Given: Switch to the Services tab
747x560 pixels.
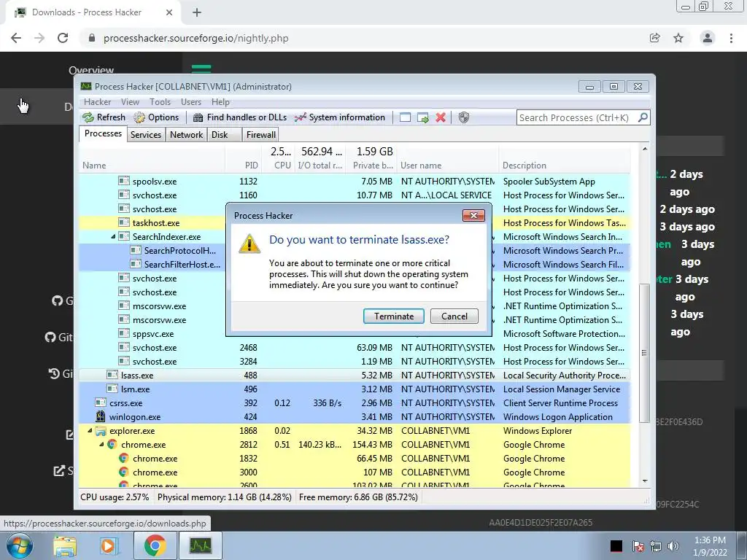Looking at the screenshot, I should point(146,135).
